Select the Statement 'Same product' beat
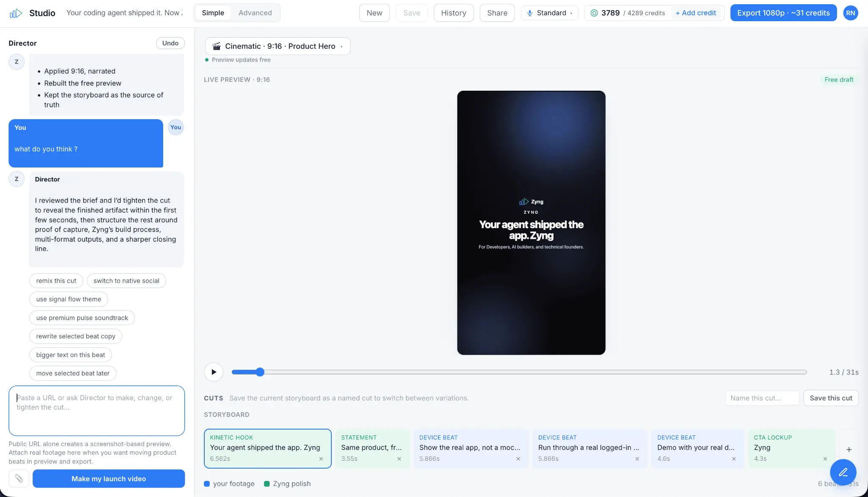Viewport: 868px width, 497px height. pyautogui.click(x=373, y=448)
